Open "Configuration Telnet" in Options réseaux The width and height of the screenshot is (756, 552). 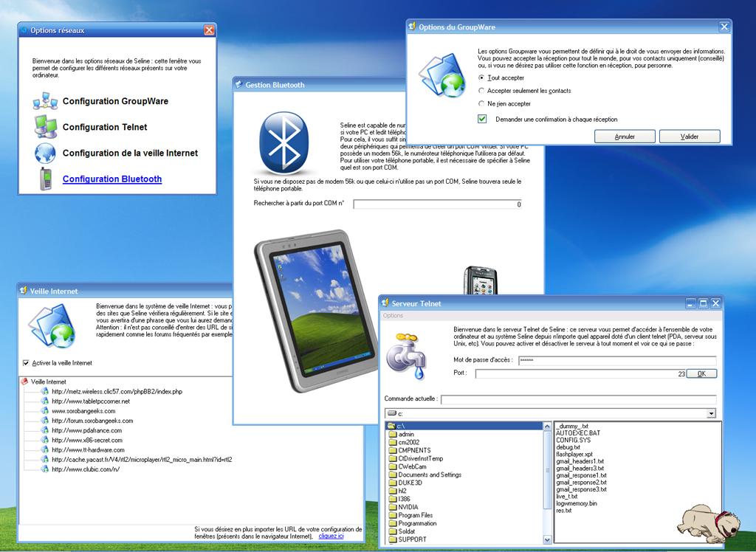[105, 127]
